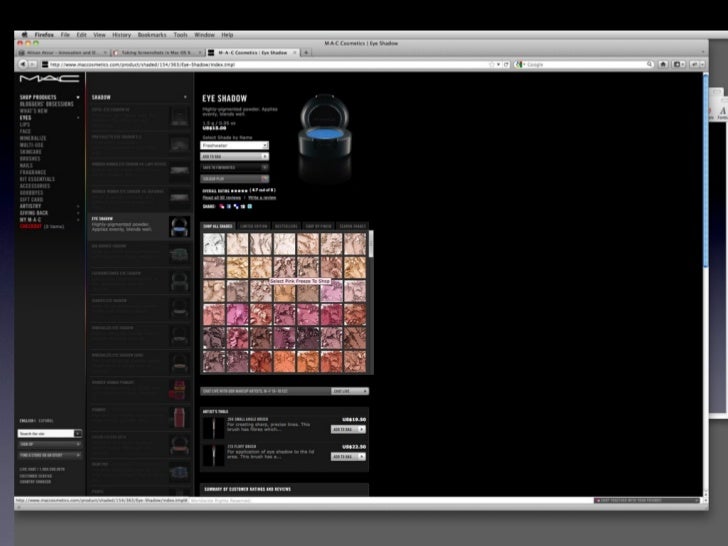Screen dimensions: 728x546
Task: Click the URL address bar
Action: pos(267,65)
